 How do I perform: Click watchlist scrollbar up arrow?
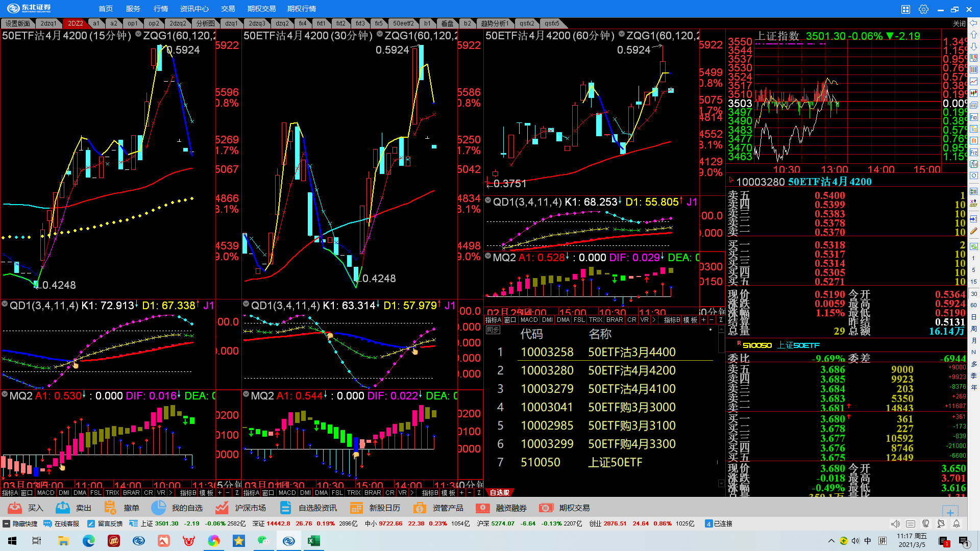(721, 329)
